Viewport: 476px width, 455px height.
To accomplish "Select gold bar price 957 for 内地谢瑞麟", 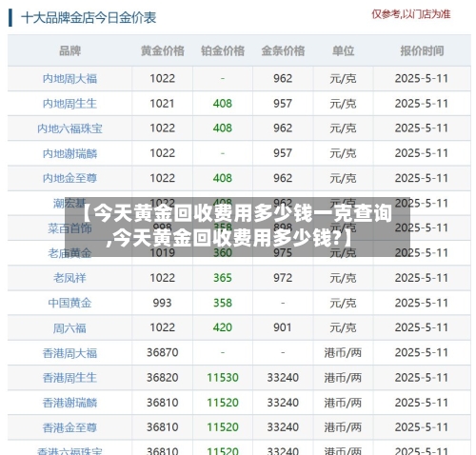I will [283, 153].
